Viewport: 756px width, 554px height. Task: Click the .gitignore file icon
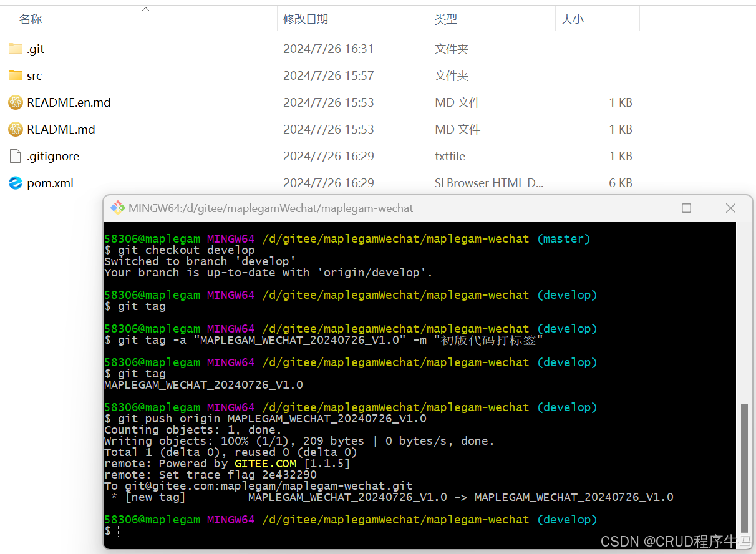16,156
